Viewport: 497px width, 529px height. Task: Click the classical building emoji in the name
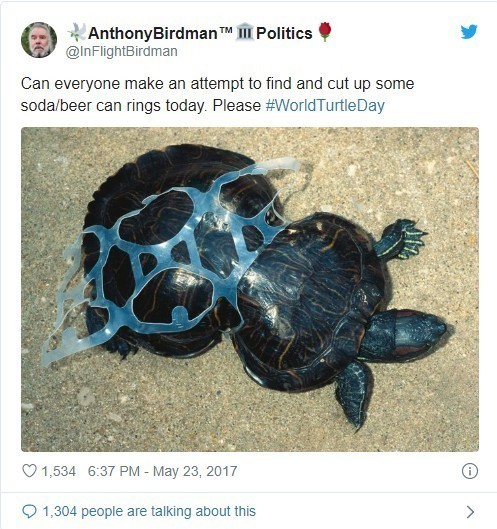coord(245,32)
